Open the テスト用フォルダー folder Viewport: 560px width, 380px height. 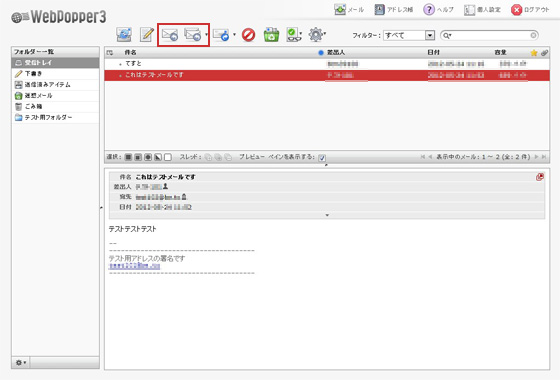(x=55, y=118)
